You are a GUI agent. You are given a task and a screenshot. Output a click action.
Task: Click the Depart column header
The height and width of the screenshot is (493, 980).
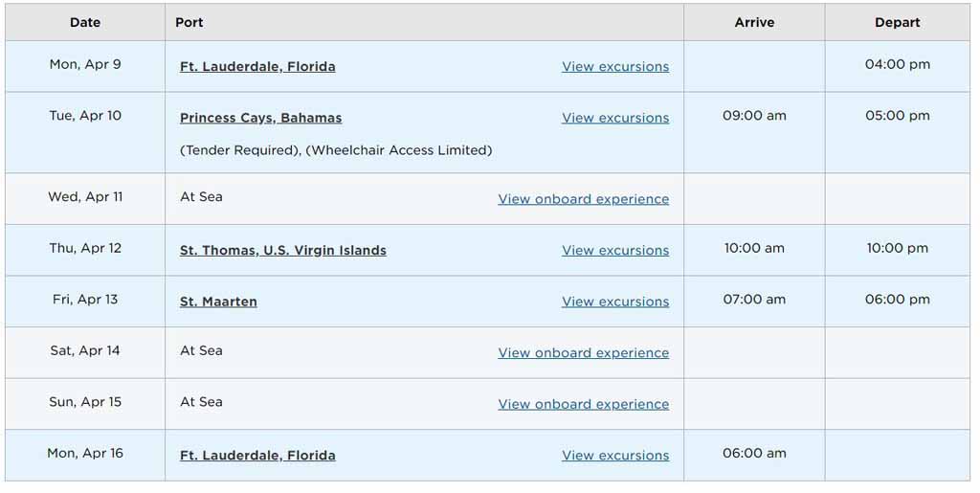[x=897, y=22]
